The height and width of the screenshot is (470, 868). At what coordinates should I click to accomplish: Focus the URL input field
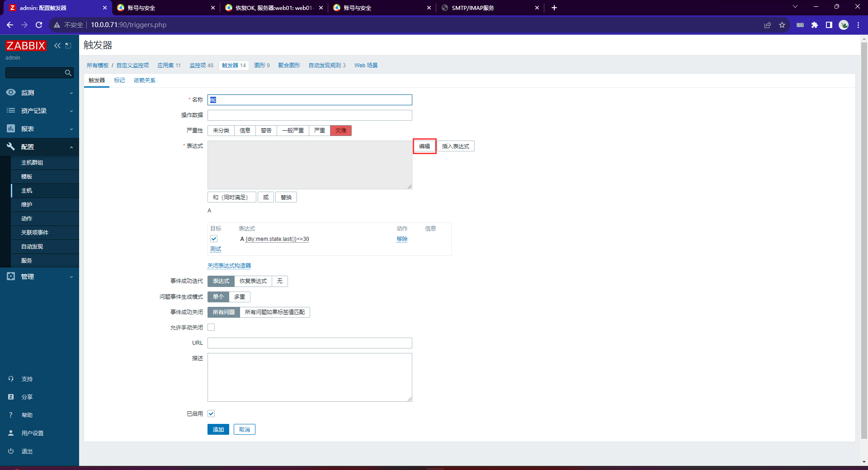(310, 343)
